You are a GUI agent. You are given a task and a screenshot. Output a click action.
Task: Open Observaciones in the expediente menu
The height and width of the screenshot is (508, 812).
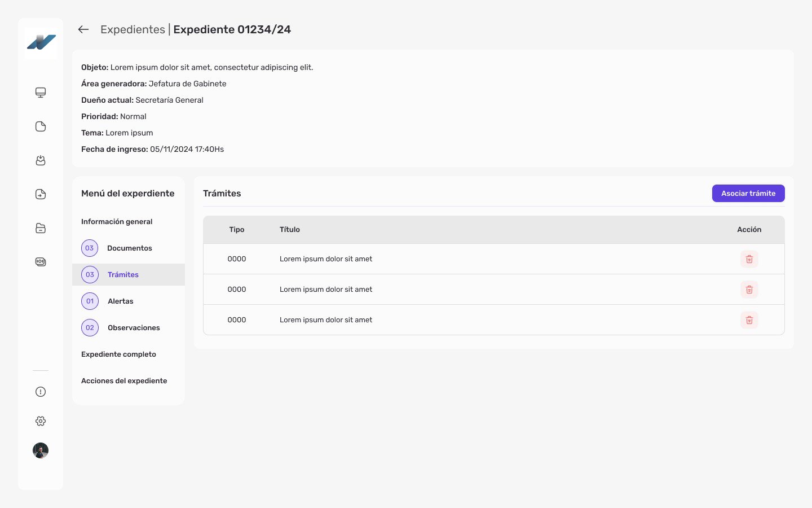[134, 328]
